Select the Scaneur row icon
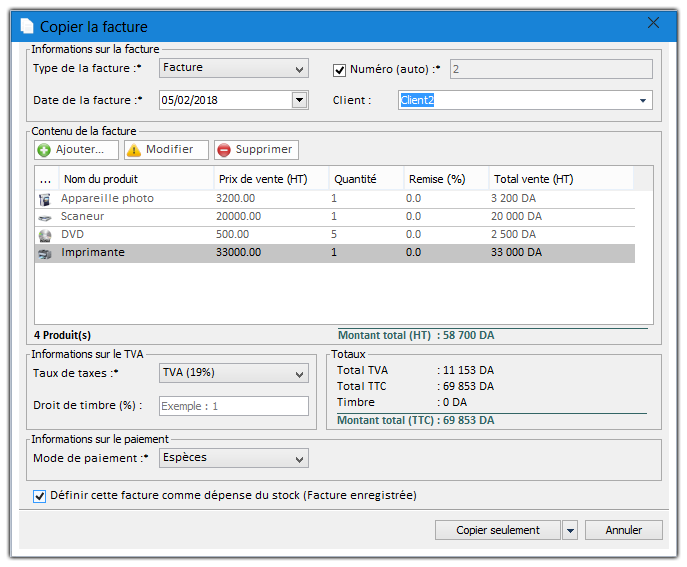The width and height of the screenshot is (687, 567). (44, 217)
